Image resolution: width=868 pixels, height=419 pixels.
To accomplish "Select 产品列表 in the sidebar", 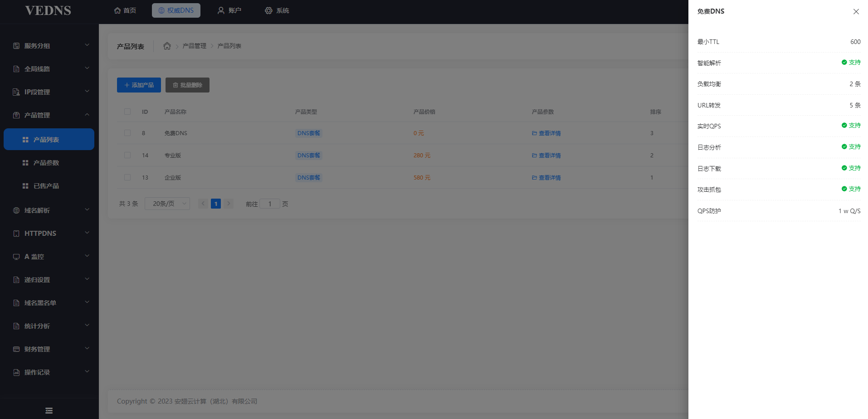I will click(49, 139).
